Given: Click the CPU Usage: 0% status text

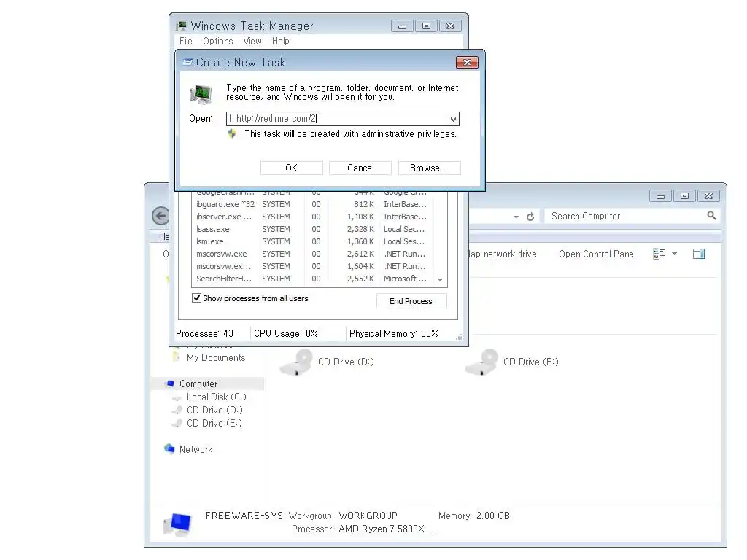Looking at the screenshot, I should [x=286, y=333].
